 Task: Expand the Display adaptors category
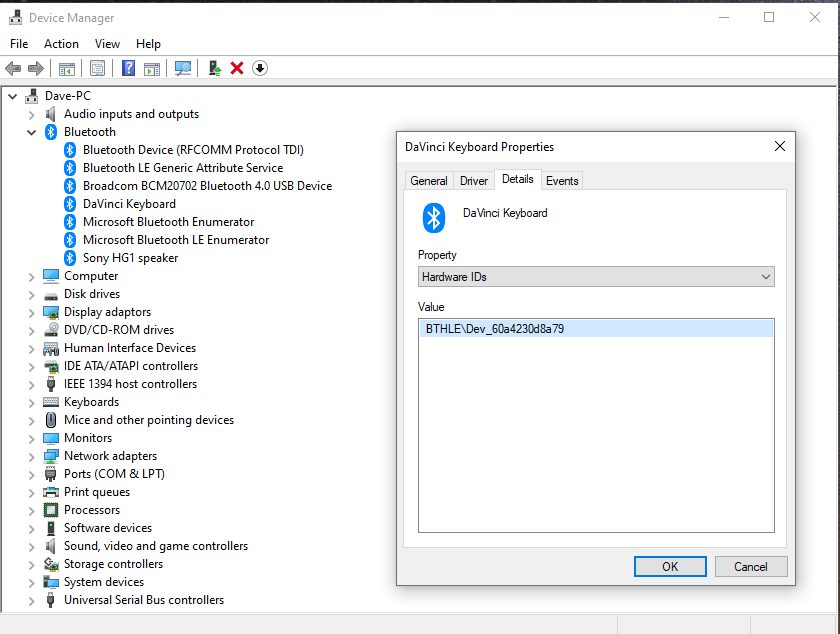(x=31, y=312)
